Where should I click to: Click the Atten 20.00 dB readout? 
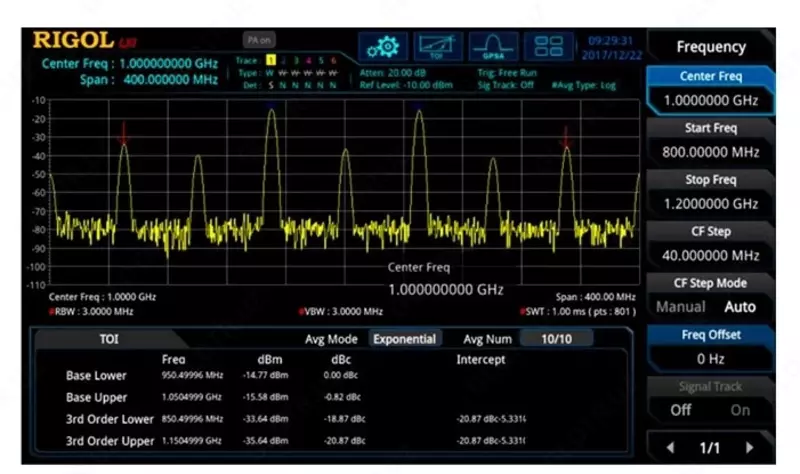point(393,73)
